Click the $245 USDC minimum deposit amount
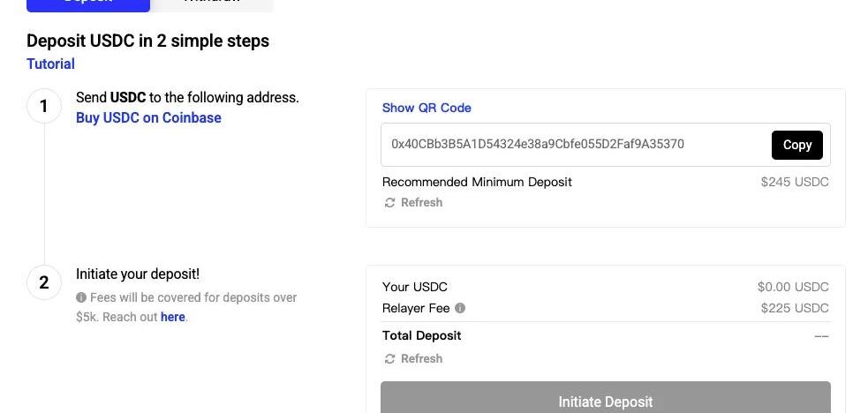The height and width of the screenshot is (413, 868). pos(795,182)
